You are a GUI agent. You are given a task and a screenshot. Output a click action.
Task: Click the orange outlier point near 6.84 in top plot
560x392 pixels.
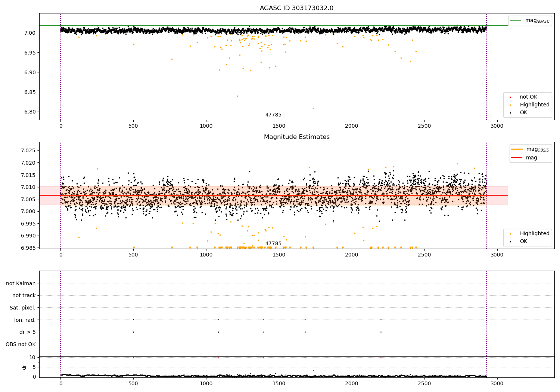[237, 96]
